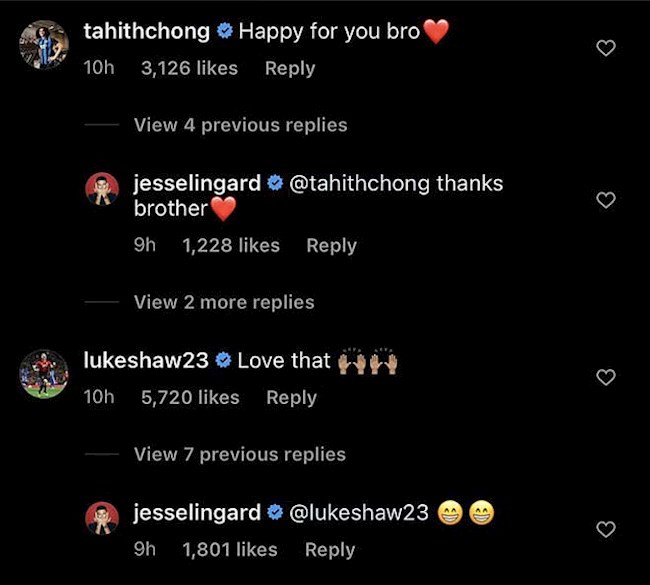The width and height of the screenshot is (650, 585).
Task: Like lukeshaw23's 'Love that' comment heart
Action: [x=606, y=377]
